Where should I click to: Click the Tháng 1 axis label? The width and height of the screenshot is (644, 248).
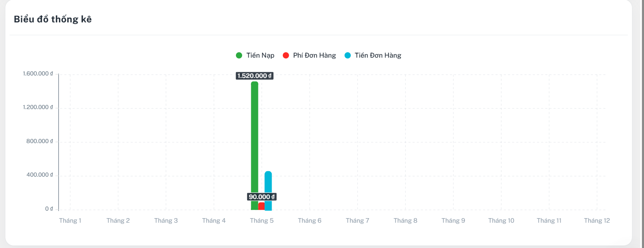point(70,221)
